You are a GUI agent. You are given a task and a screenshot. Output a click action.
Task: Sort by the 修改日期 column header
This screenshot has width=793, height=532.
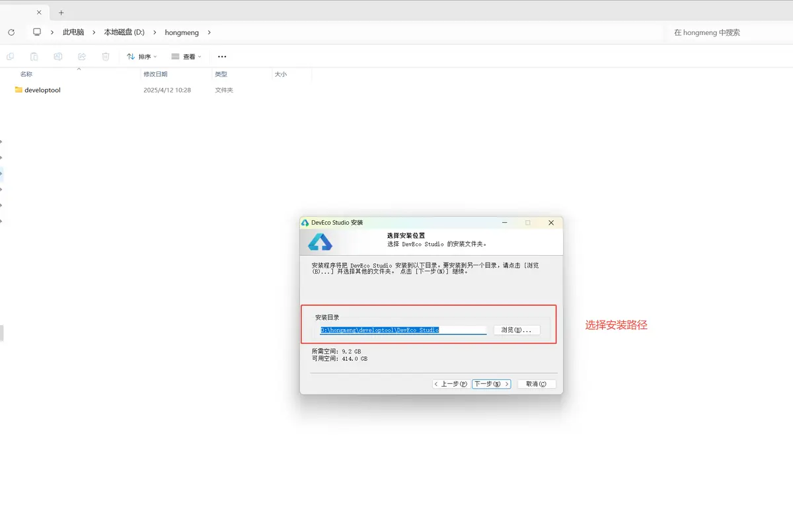pyautogui.click(x=155, y=74)
